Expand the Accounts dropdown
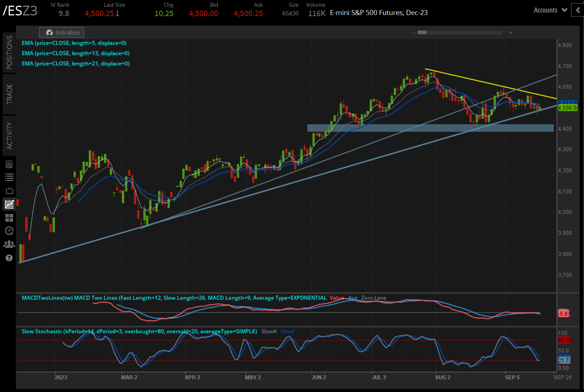The height and width of the screenshot is (392, 584). pos(550,10)
